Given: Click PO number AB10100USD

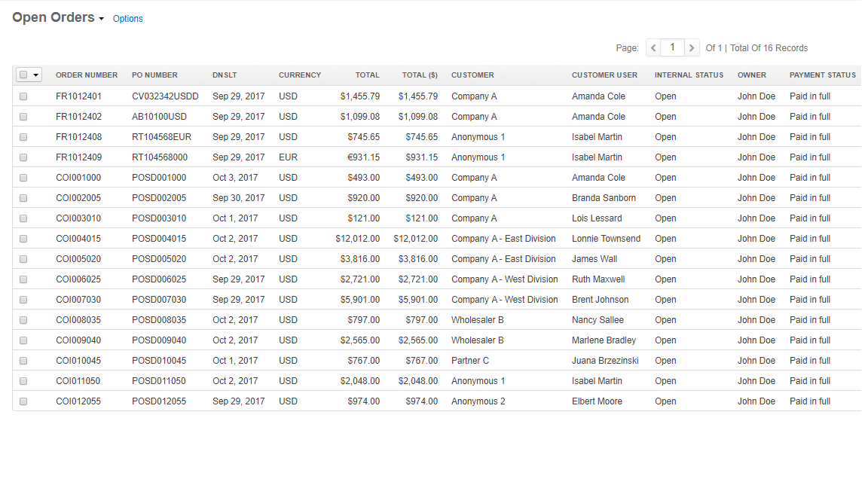Looking at the screenshot, I should 160,117.
